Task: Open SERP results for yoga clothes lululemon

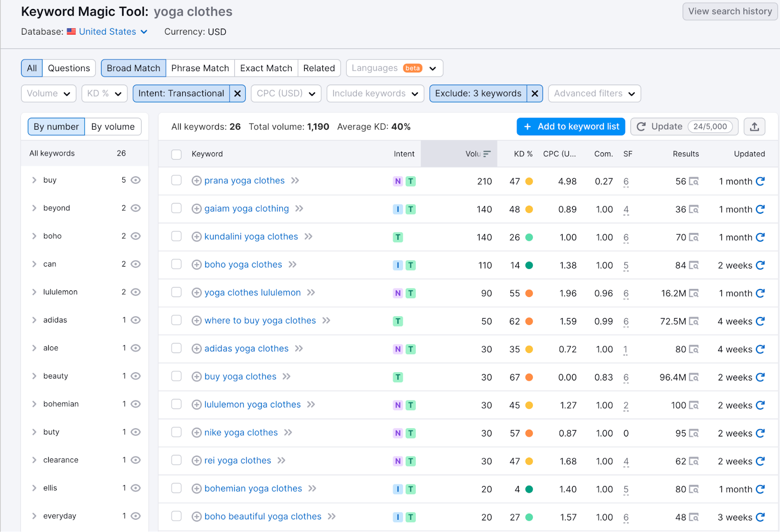Action: (x=694, y=293)
